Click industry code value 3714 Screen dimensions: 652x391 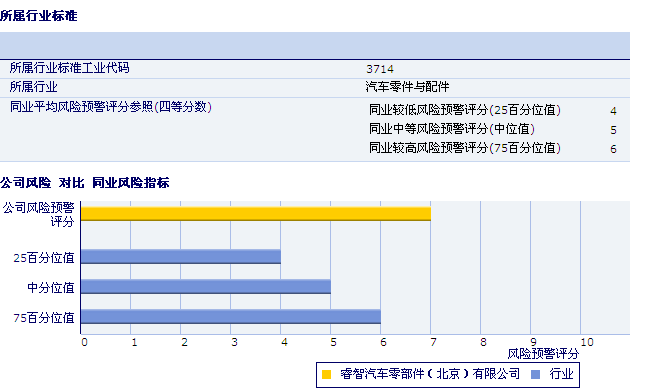[380, 69]
